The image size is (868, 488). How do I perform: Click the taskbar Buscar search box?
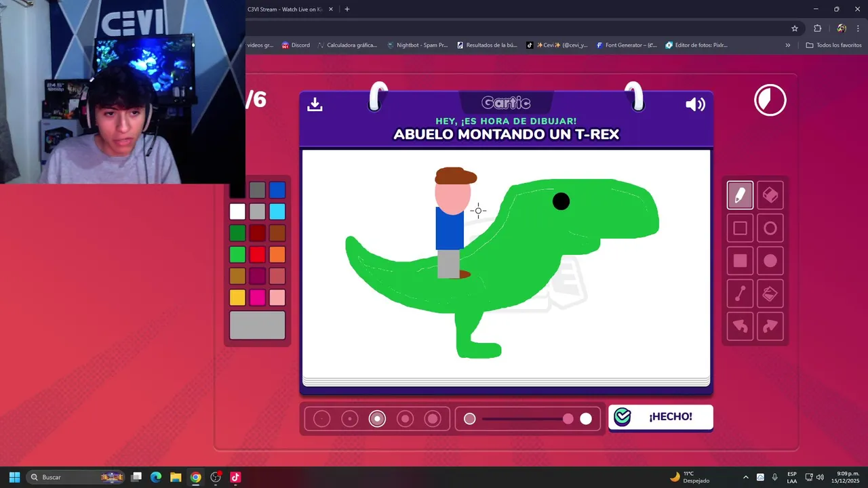click(x=77, y=477)
